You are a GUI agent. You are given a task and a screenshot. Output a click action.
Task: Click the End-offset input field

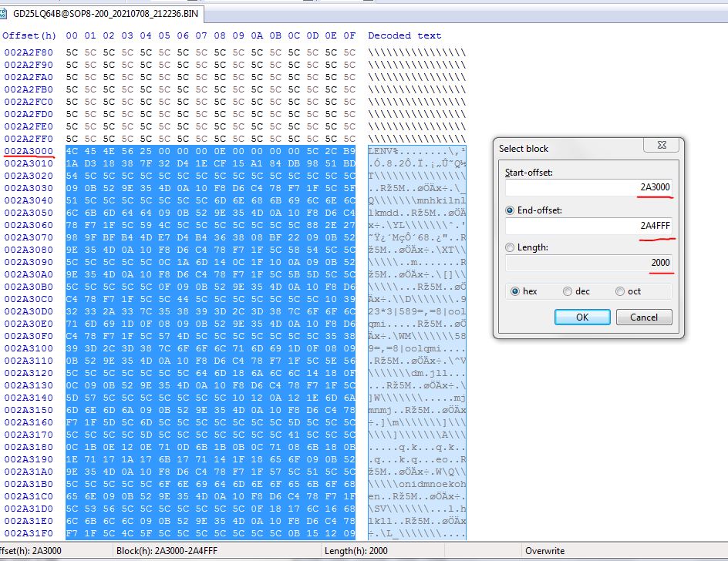(x=588, y=226)
